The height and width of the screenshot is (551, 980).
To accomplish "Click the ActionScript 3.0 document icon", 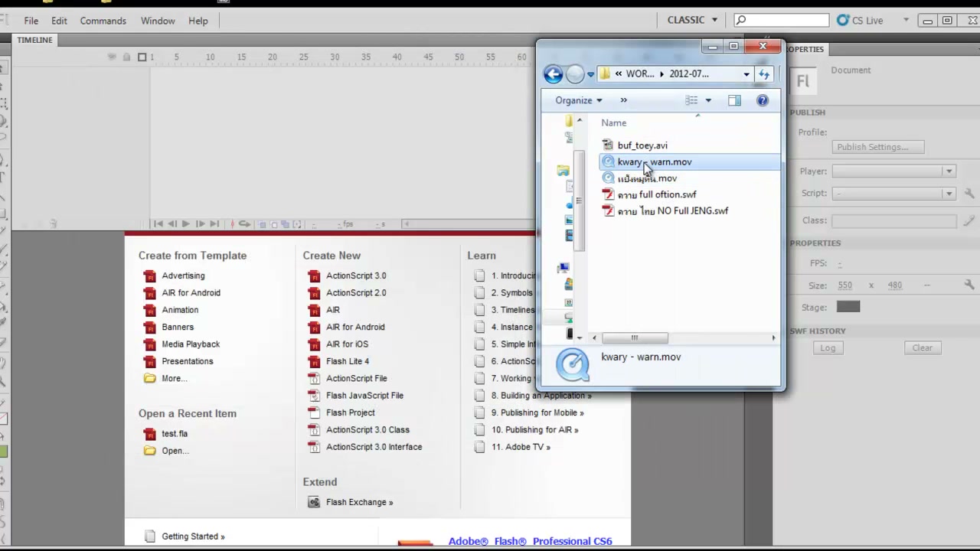I will coord(314,275).
